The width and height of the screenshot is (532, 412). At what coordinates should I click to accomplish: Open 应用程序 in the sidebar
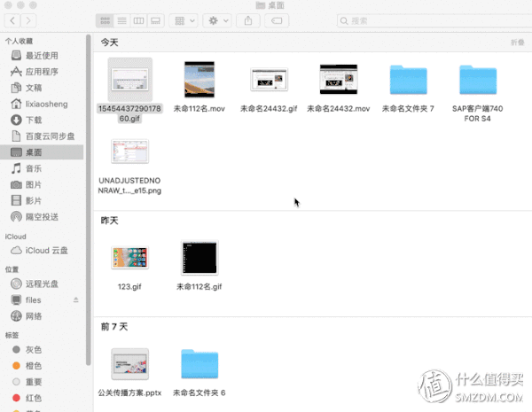coord(42,72)
